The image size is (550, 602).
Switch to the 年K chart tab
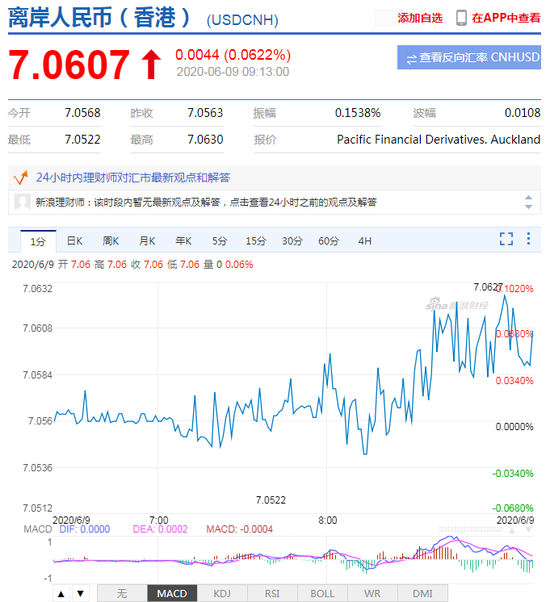[x=183, y=241]
